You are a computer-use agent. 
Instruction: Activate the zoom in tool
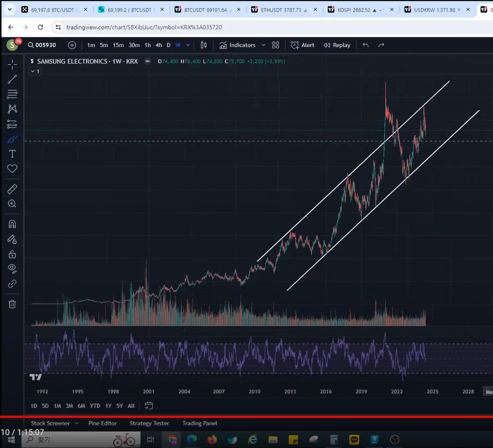pos(12,204)
